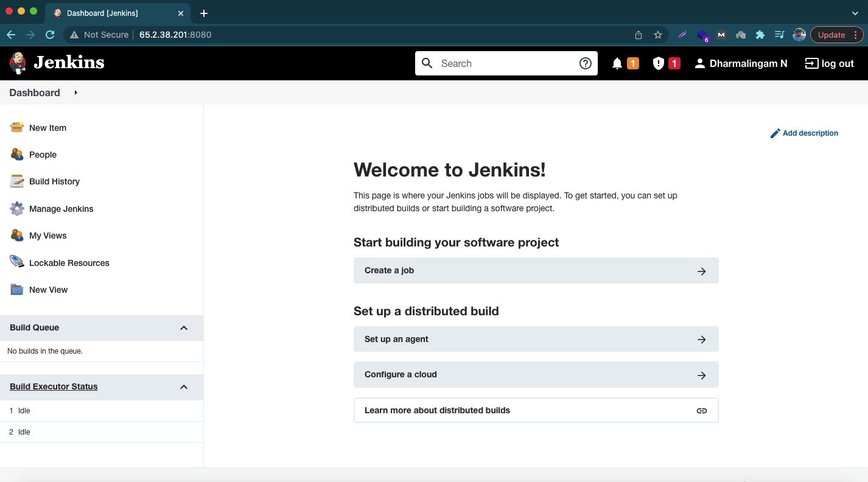This screenshot has height=482, width=868.
Task: Click the Create a job button
Action: (x=536, y=270)
